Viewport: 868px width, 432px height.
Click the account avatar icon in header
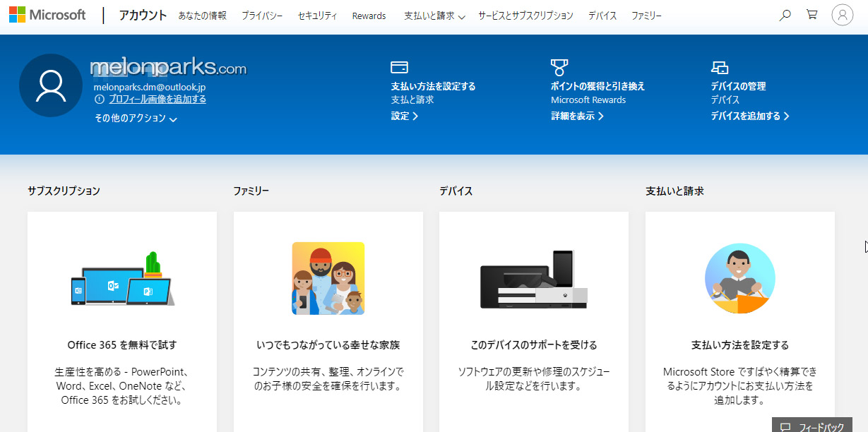[843, 15]
